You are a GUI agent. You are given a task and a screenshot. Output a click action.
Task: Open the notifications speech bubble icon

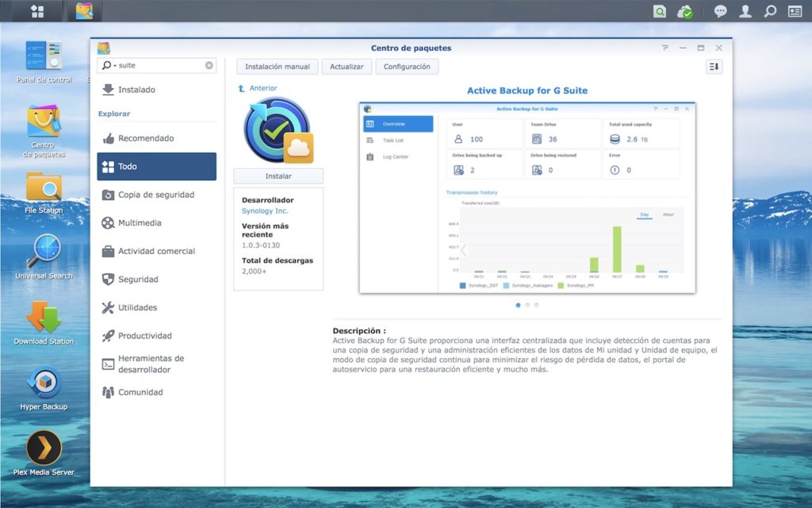click(x=720, y=11)
